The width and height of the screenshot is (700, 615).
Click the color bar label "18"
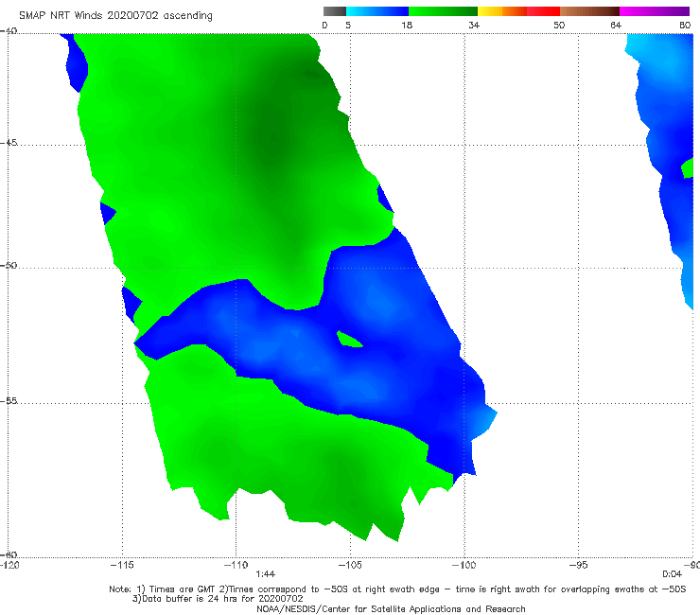(407, 26)
